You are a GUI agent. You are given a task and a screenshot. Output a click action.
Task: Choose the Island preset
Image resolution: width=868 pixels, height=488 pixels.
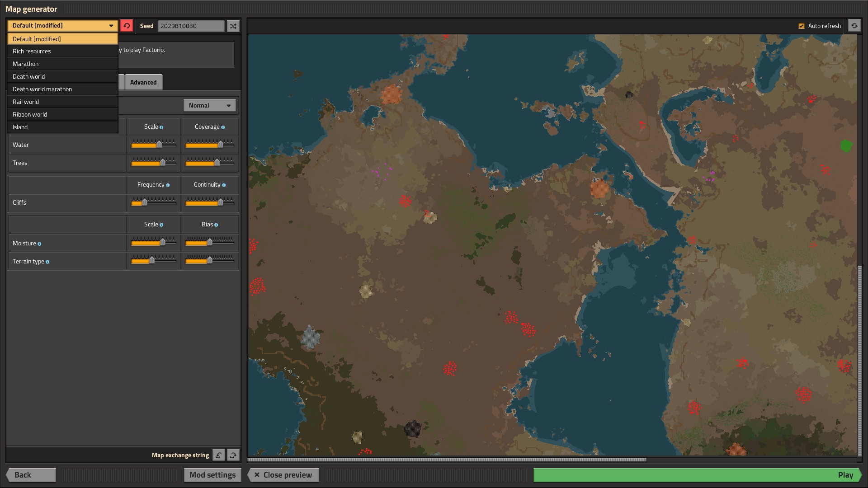[x=63, y=127]
